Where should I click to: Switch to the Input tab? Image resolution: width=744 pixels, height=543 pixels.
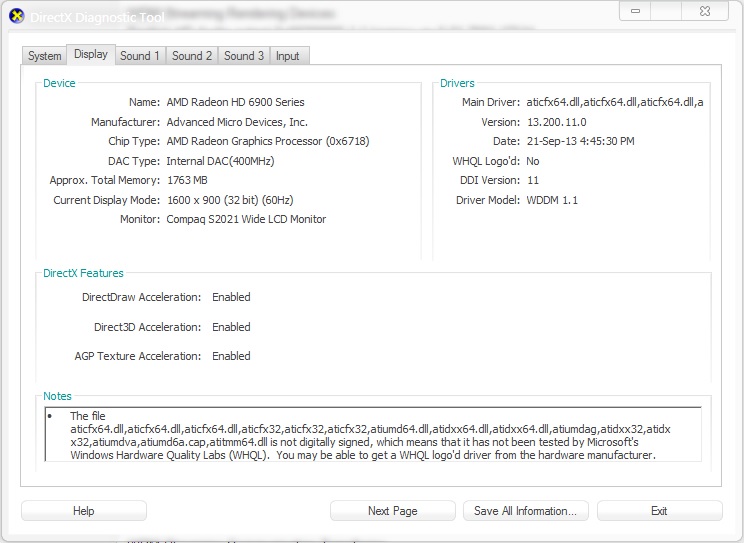tap(288, 56)
